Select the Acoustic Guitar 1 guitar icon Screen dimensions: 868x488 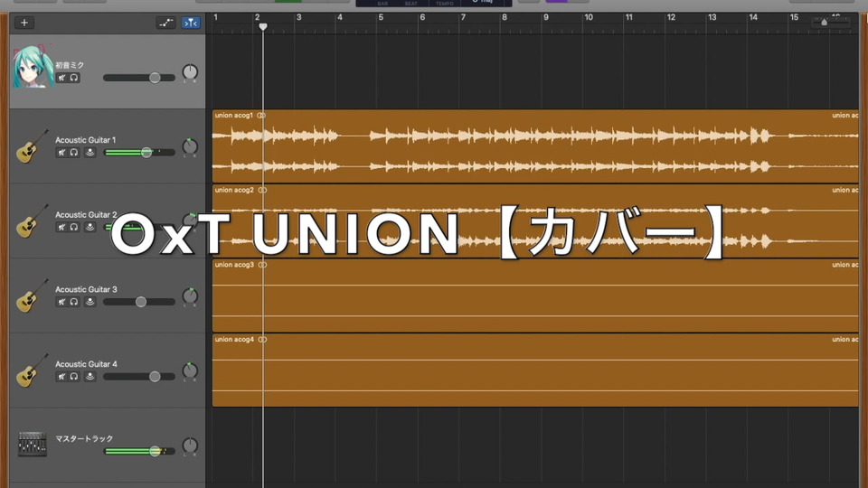pos(32,146)
